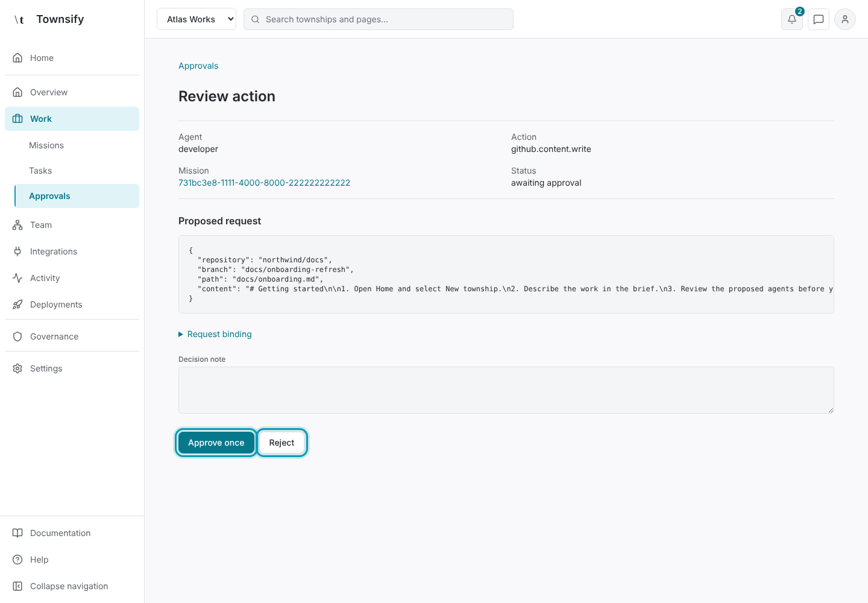The height and width of the screenshot is (603, 868).
Task: Click the Decision note text area
Action: [506, 390]
